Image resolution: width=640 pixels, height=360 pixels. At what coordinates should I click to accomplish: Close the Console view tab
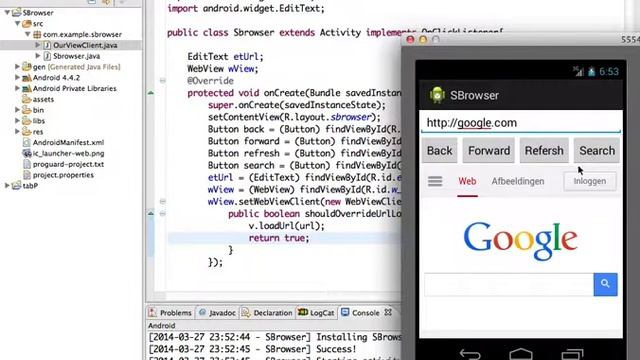tap(388, 312)
